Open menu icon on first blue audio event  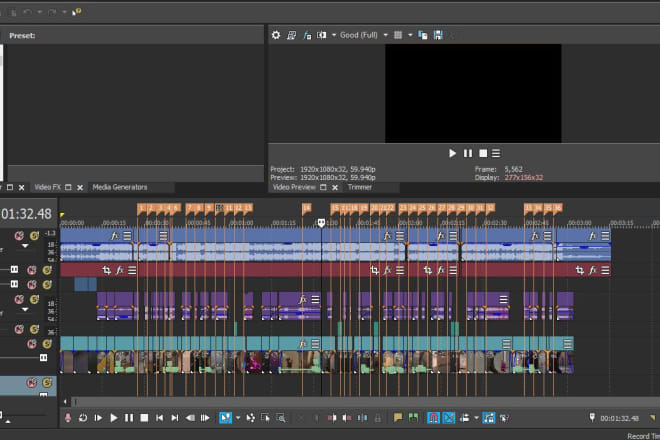pos(127,236)
